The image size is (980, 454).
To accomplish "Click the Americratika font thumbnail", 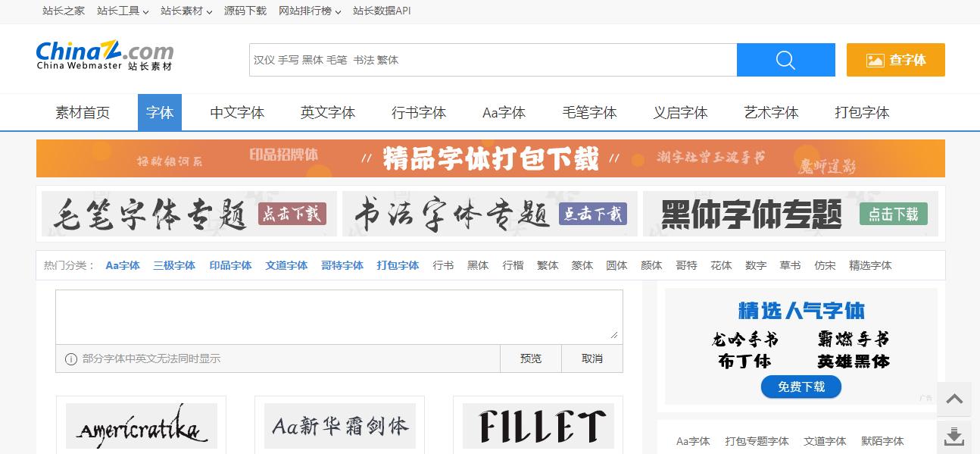I will [142, 425].
